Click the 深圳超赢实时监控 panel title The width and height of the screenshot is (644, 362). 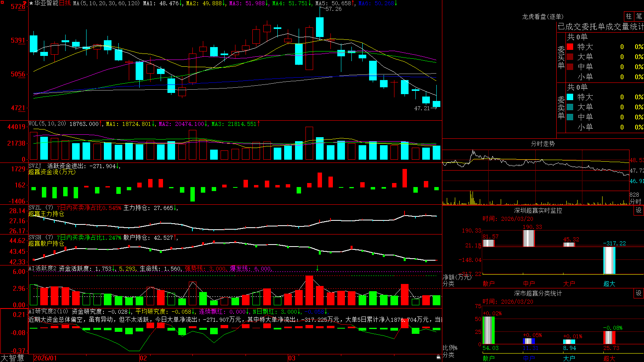click(538, 210)
